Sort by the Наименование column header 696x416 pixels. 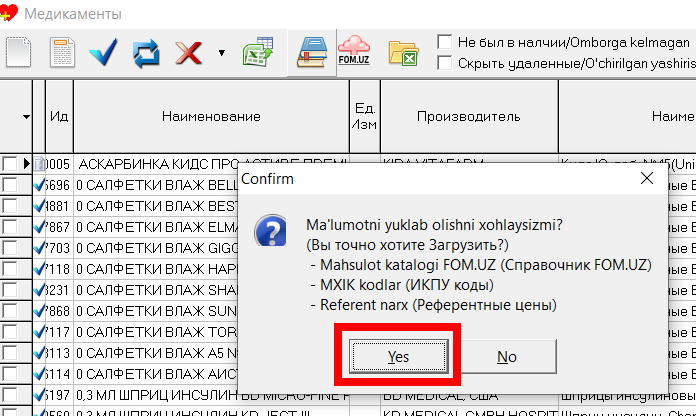pos(211,116)
